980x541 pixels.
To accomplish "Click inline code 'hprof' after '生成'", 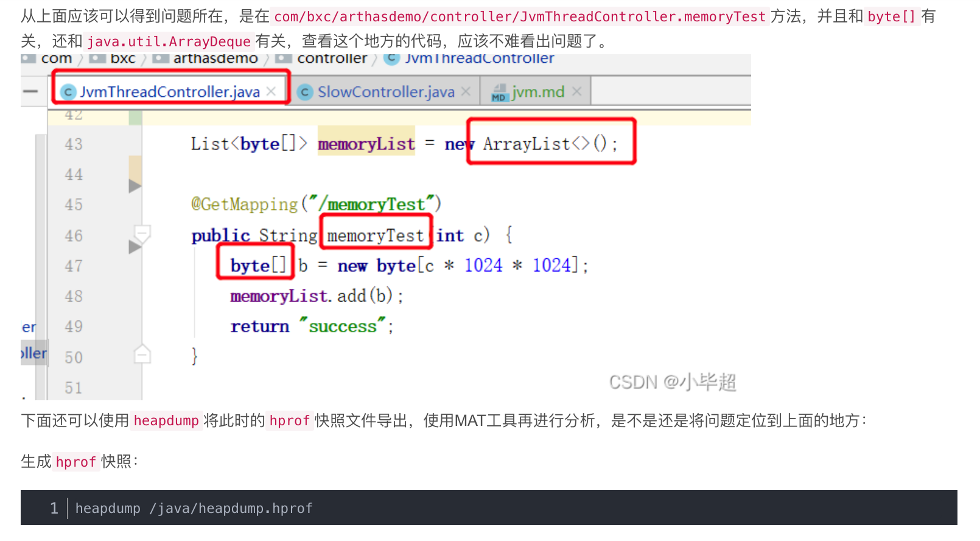I will 76,462.
